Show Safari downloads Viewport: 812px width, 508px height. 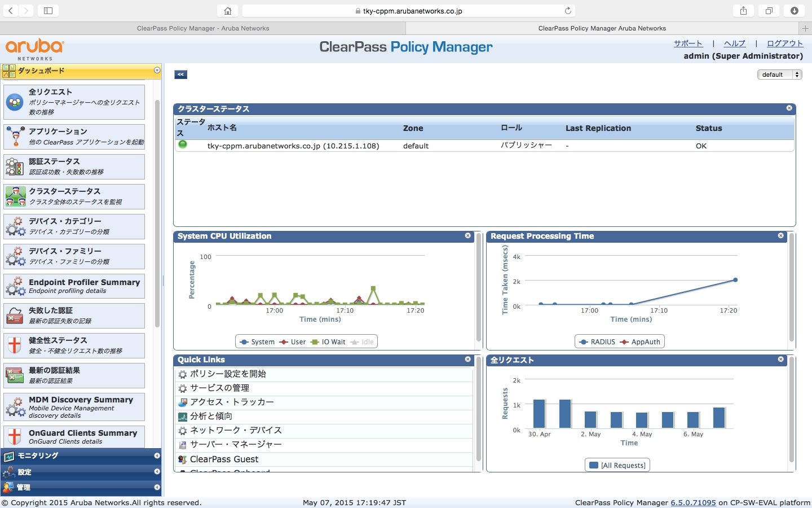click(794, 11)
